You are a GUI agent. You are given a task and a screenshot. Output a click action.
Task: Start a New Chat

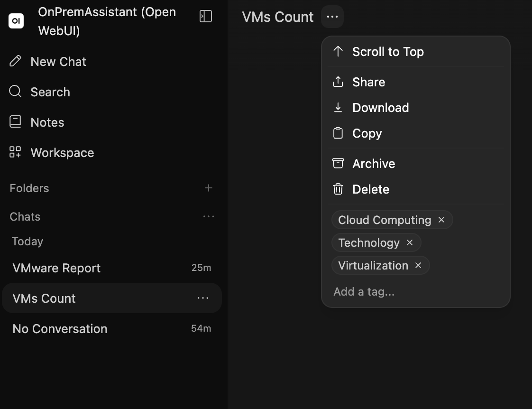tap(111, 61)
